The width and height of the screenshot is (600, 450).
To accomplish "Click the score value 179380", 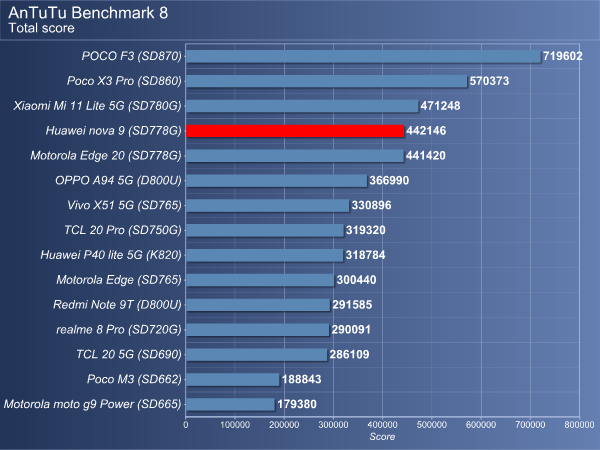I will point(297,404).
